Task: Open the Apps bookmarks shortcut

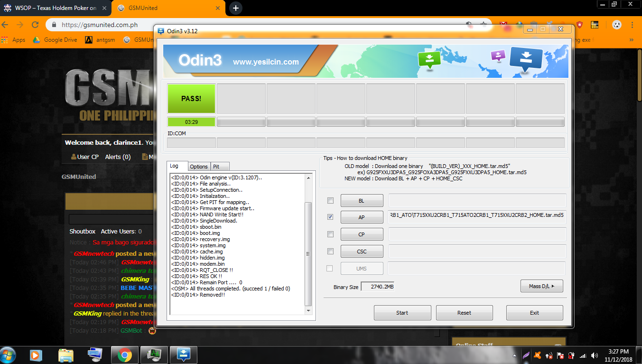Action: tap(14, 40)
